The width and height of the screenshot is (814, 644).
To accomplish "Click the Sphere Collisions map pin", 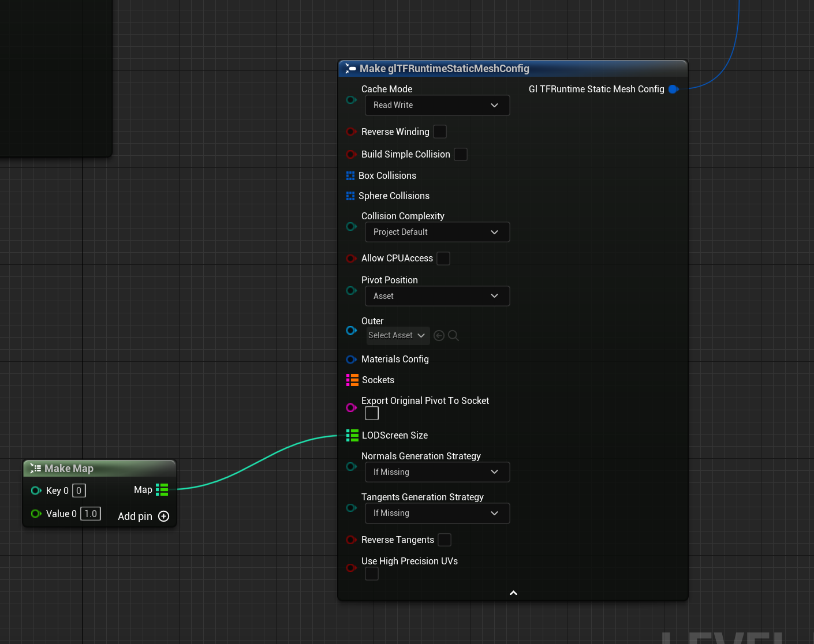I will [x=352, y=196].
